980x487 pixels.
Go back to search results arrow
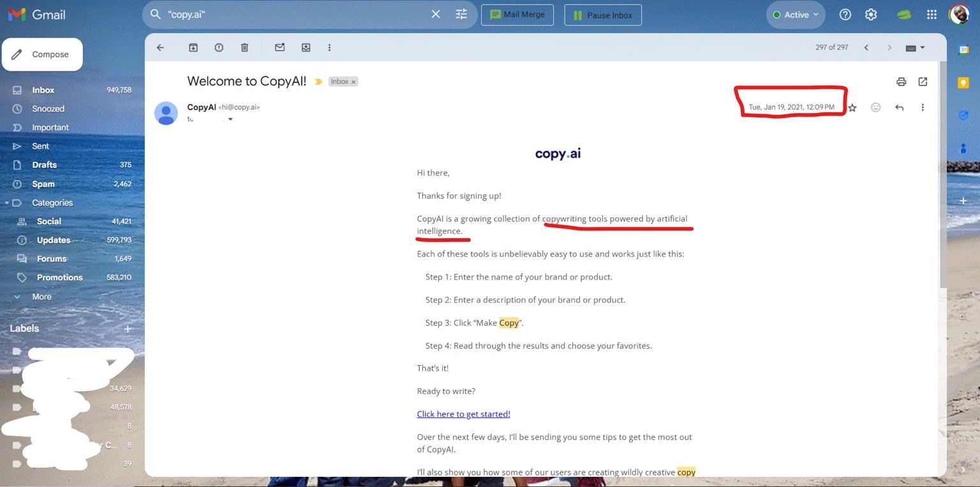coord(160,47)
